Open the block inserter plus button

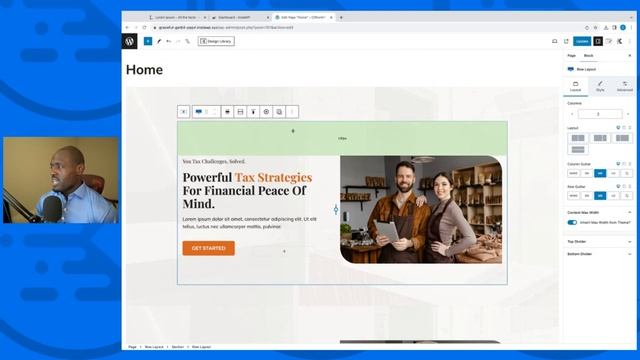click(x=148, y=41)
